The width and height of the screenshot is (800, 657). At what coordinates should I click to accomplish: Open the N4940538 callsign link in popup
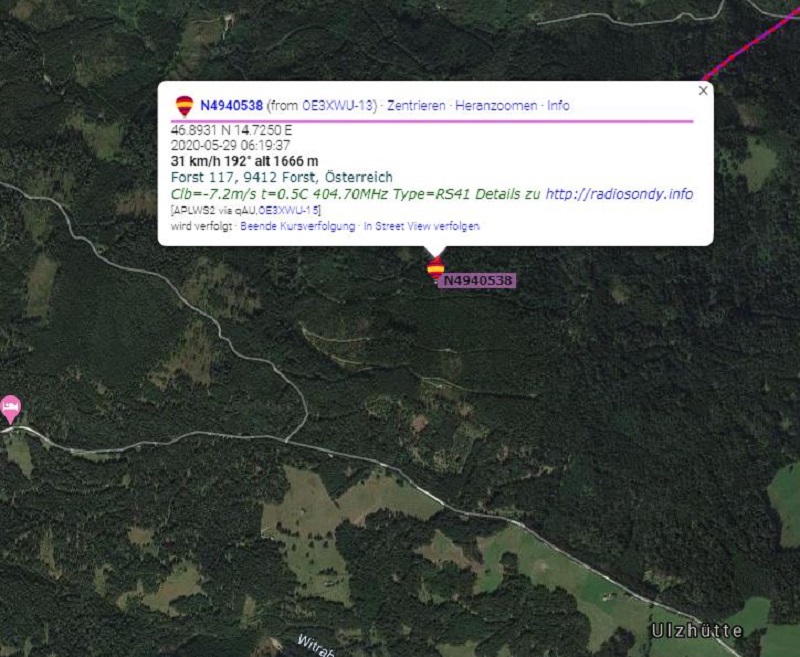232,106
